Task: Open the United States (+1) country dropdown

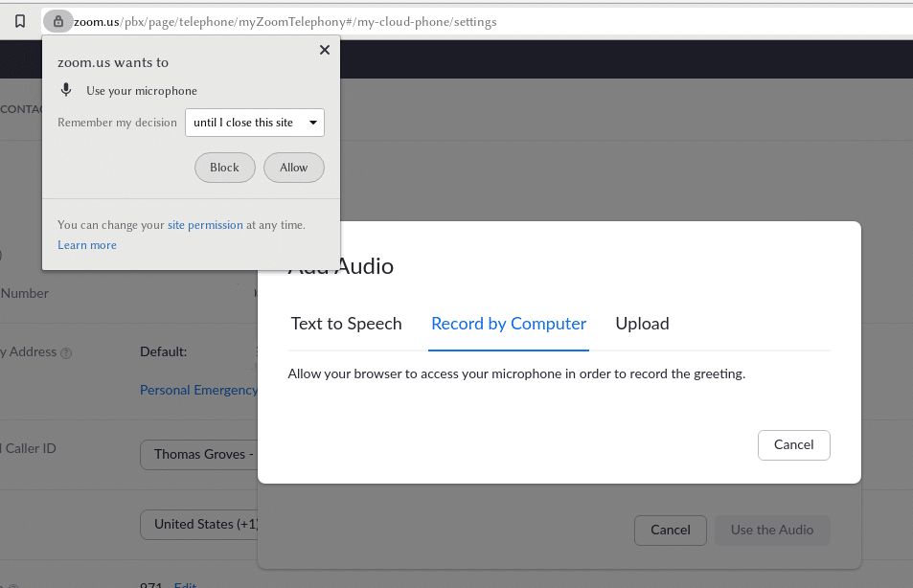Action: pos(199,524)
